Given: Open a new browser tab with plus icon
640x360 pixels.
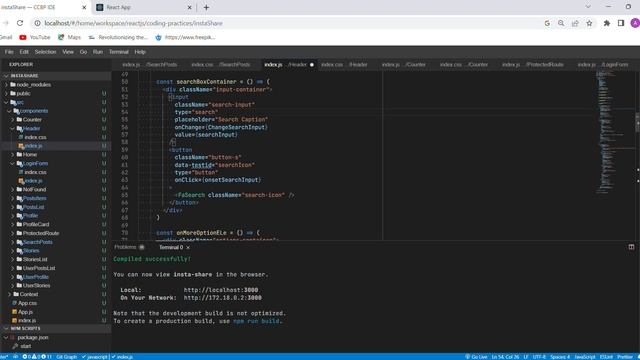Looking at the screenshot, I should 206,7.
